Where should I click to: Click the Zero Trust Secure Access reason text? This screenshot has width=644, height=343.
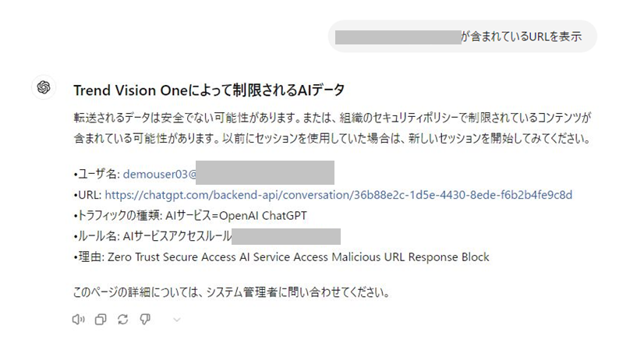pos(327,256)
